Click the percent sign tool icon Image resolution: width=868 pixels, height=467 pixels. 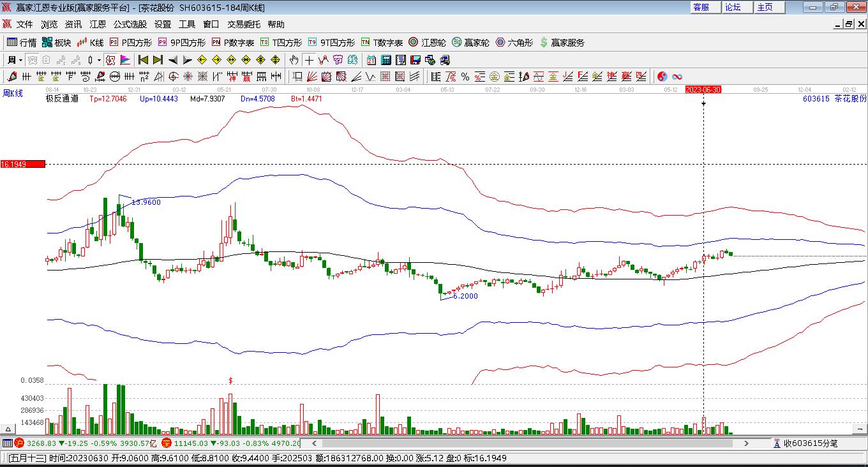pyautogui.click(x=465, y=77)
